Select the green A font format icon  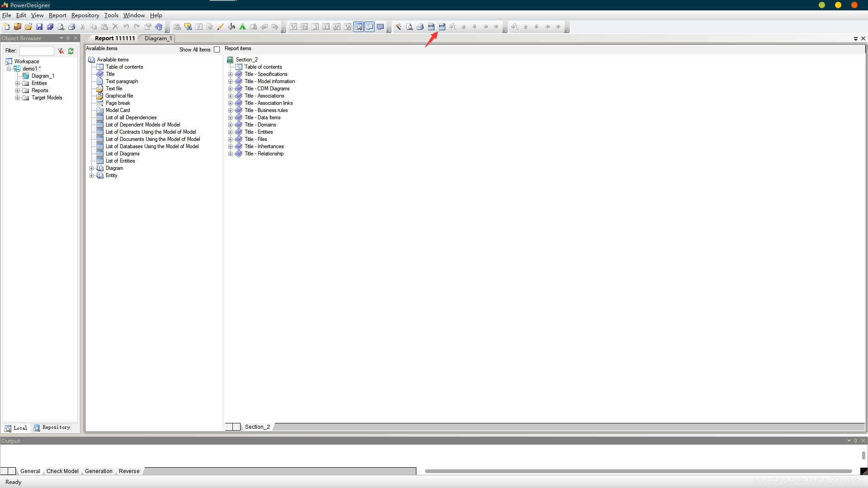[x=242, y=27]
